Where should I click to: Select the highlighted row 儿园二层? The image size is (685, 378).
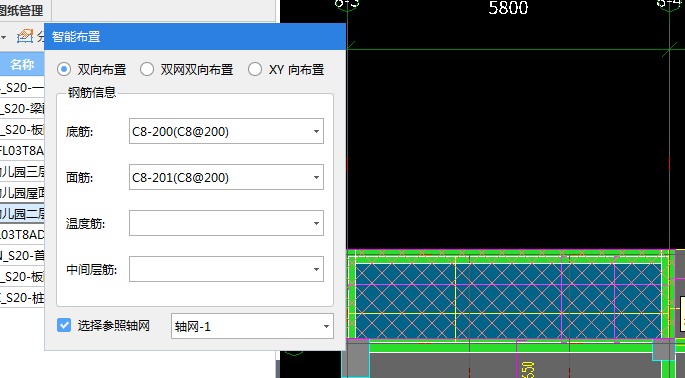(22, 214)
